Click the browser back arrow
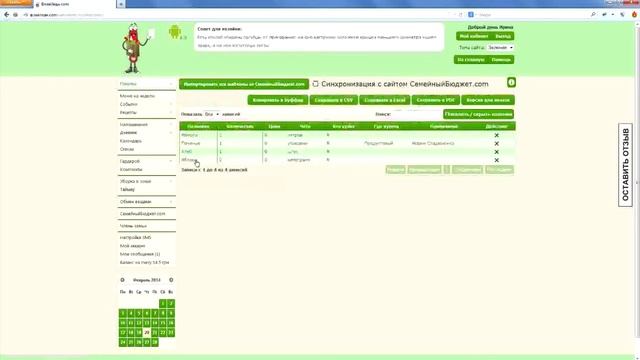The width and height of the screenshot is (640, 360). [x=6, y=15]
